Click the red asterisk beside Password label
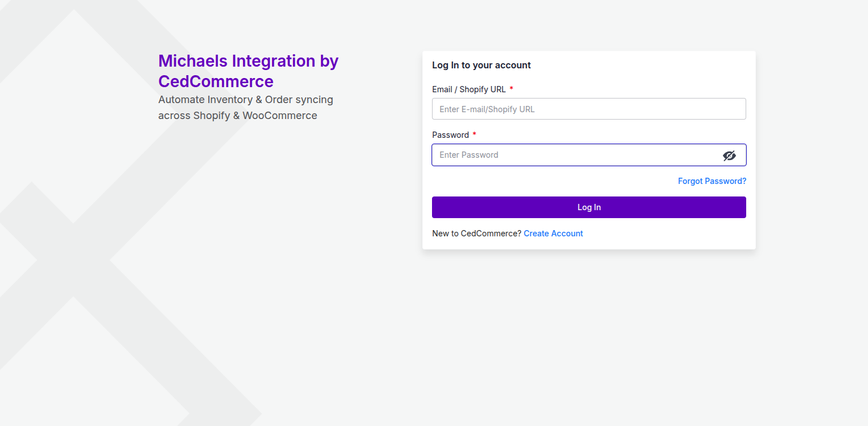The width and height of the screenshot is (868, 426). 474,134
